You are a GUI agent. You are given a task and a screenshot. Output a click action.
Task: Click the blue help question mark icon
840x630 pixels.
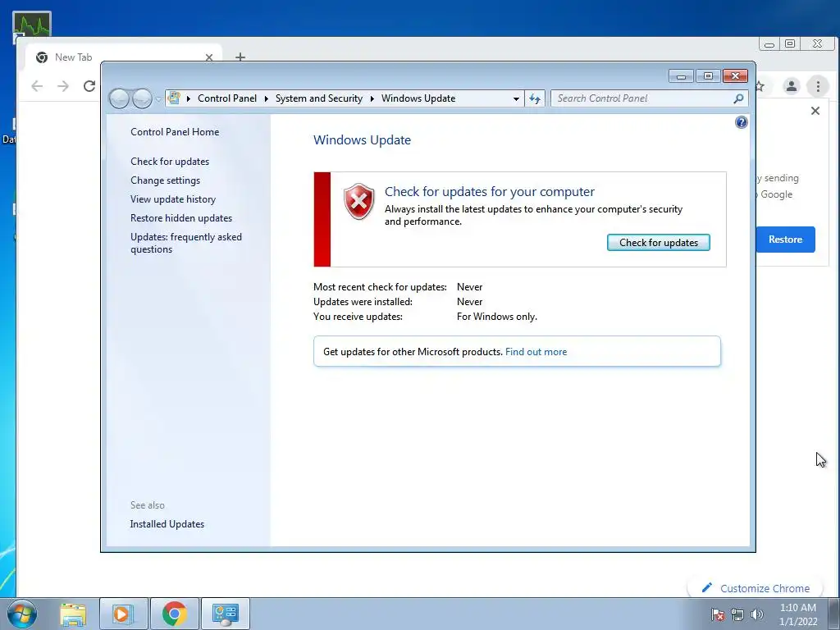click(x=741, y=123)
